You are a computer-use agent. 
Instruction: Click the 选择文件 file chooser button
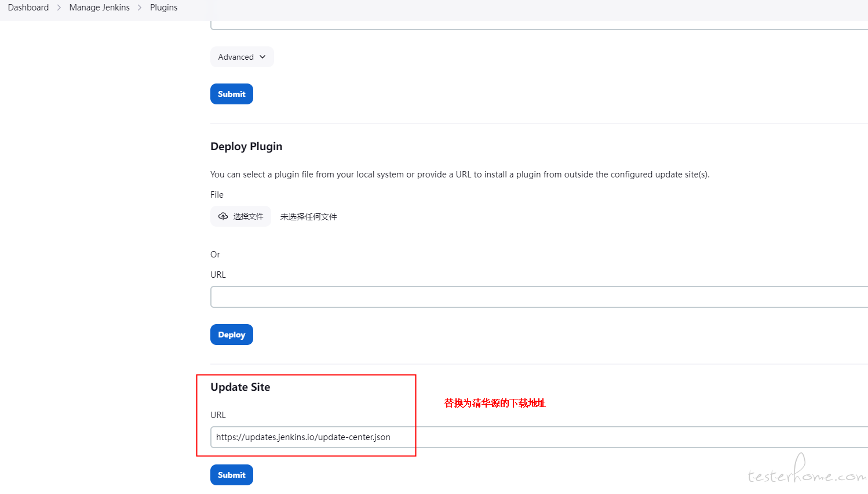tap(240, 216)
